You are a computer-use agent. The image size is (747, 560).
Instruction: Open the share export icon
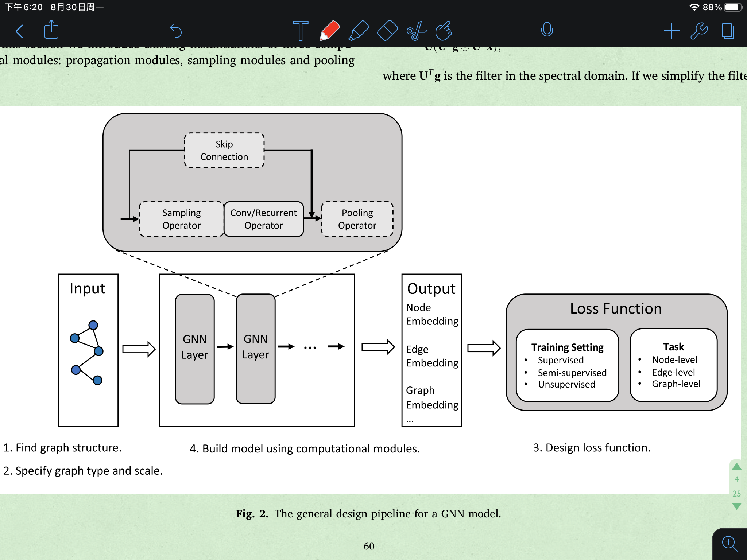pyautogui.click(x=51, y=30)
